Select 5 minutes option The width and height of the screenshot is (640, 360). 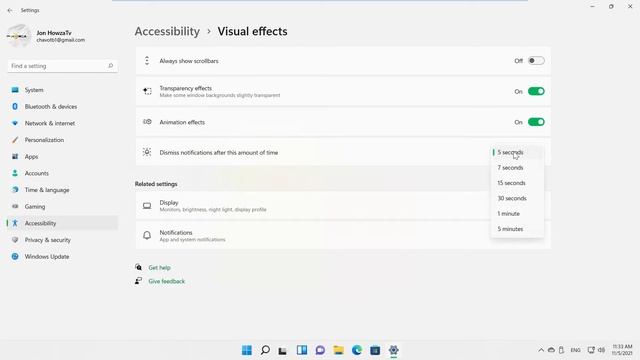[517, 229]
